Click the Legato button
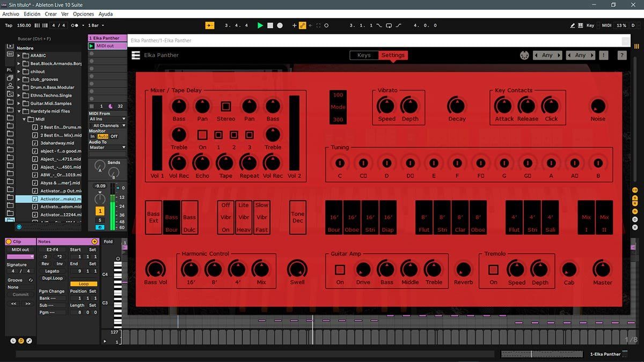644x362 pixels. coord(52,271)
